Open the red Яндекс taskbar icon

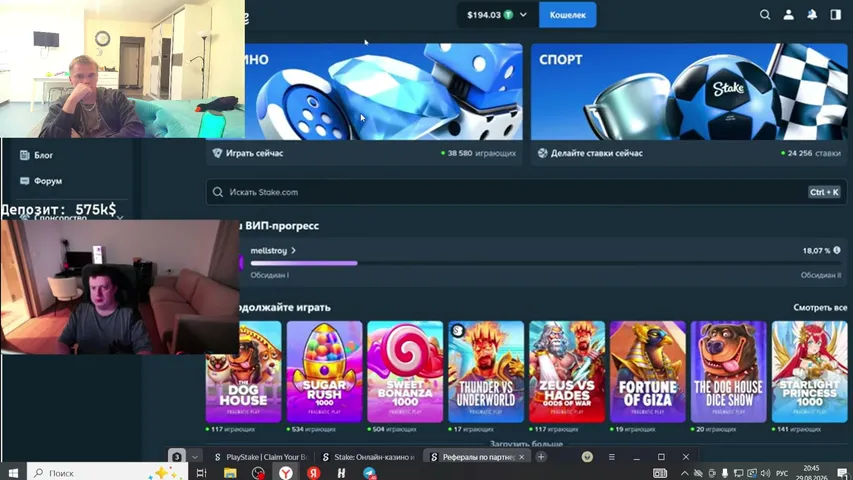click(313, 473)
